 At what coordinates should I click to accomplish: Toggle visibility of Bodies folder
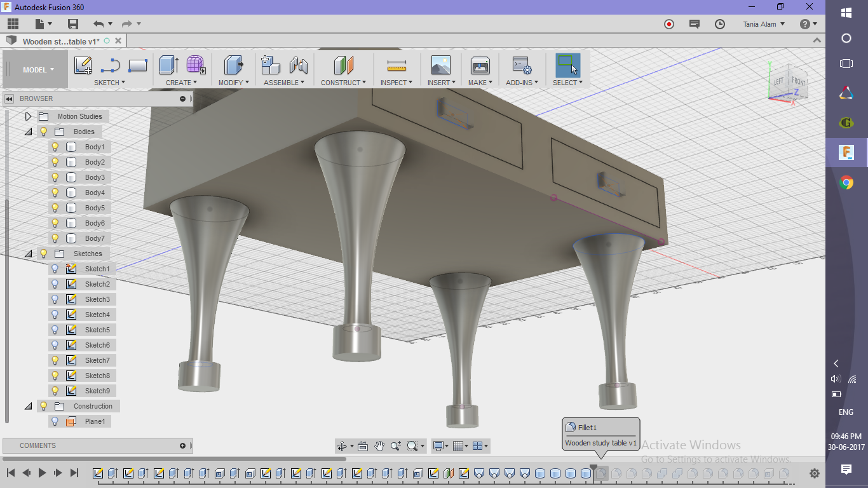tap(44, 132)
